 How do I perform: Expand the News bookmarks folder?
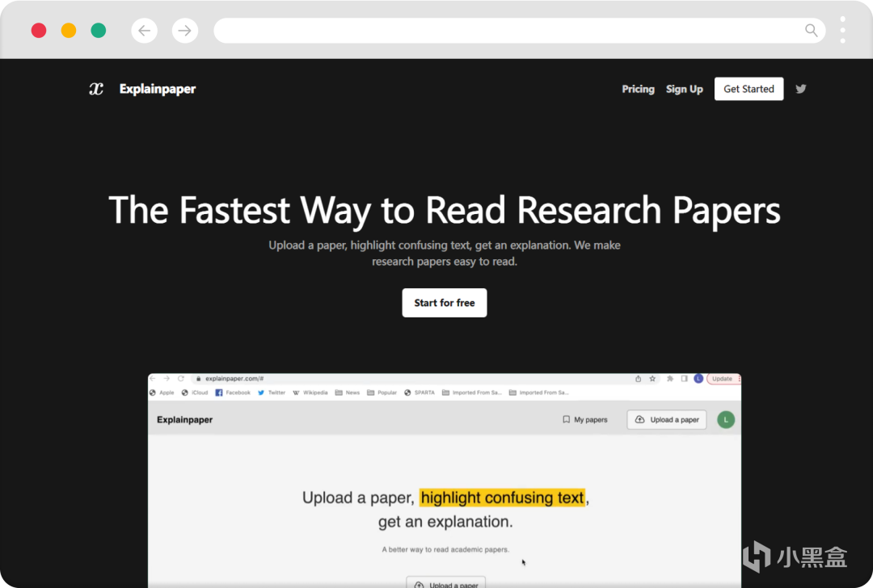(x=348, y=393)
